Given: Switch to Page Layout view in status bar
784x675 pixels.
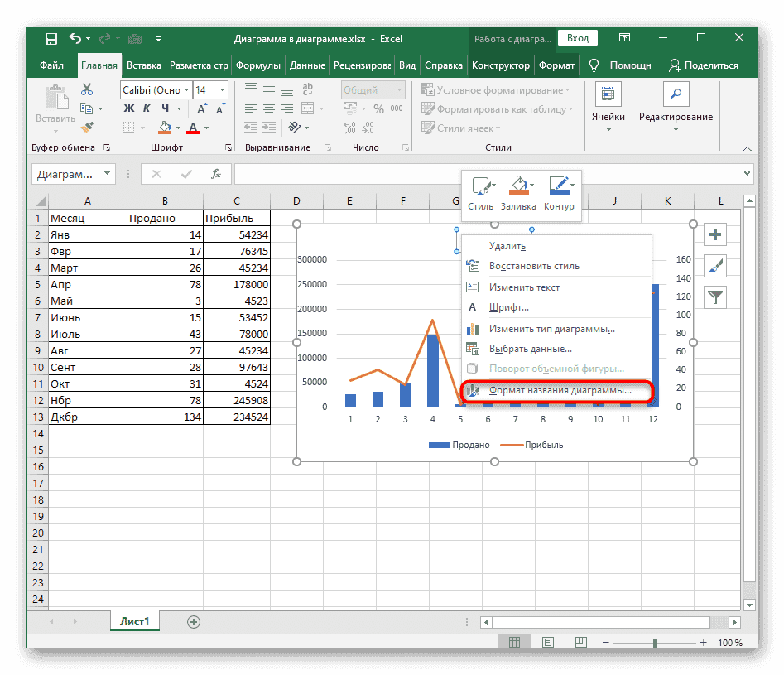Looking at the screenshot, I should [546, 643].
